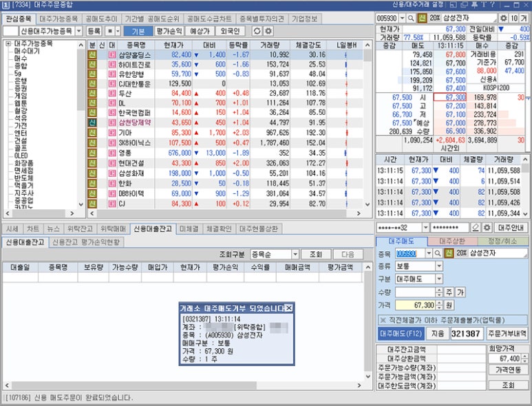The width and height of the screenshot is (532, 406).
Task: Toggle 원 price unit button
Action: (x=449, y=305)
